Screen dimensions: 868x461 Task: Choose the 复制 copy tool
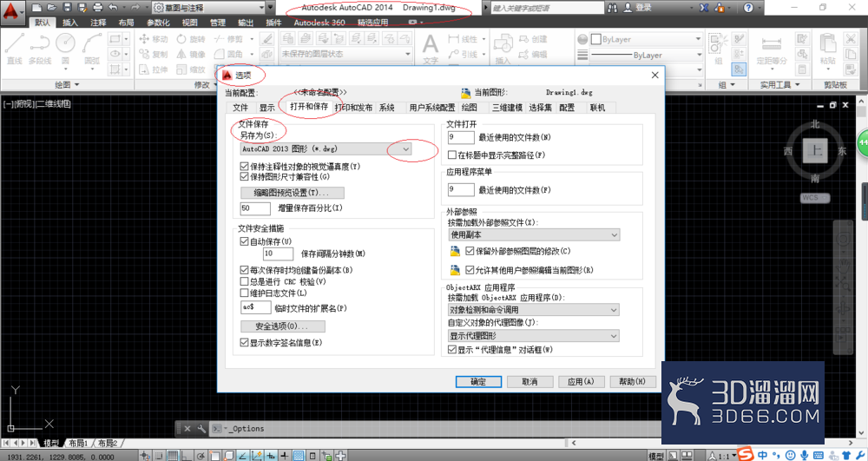tap(154, 54)
